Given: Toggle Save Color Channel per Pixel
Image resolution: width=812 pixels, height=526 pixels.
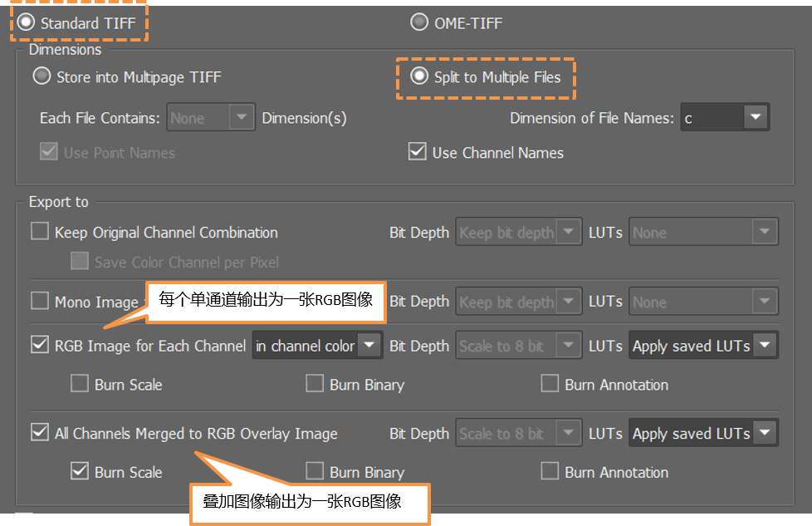Looking at the screenshot, I should 79,261.
